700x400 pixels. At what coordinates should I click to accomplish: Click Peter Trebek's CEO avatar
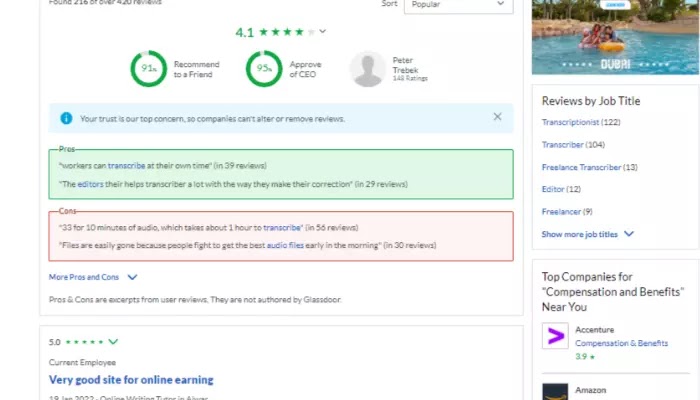coord(367,69)
